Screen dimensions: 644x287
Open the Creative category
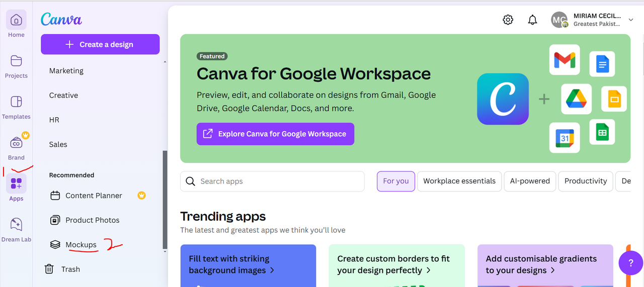pyautogui.click(x=63, y=95)
